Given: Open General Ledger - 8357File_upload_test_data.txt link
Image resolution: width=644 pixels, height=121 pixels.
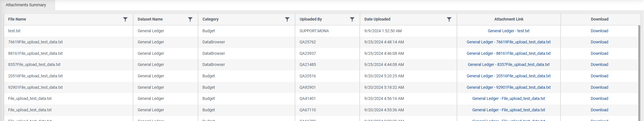Looking at the screenshot, I should pos(508,64).
